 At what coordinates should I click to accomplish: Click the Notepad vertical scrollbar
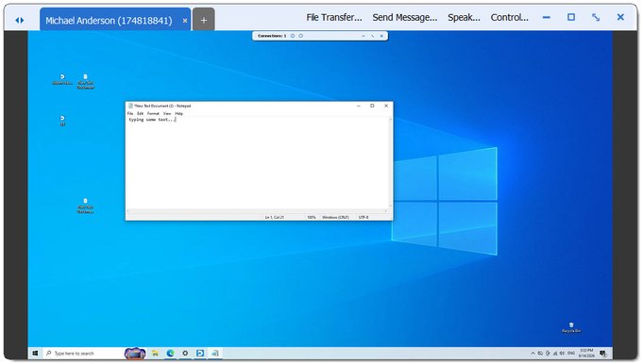tap(390, 163)
